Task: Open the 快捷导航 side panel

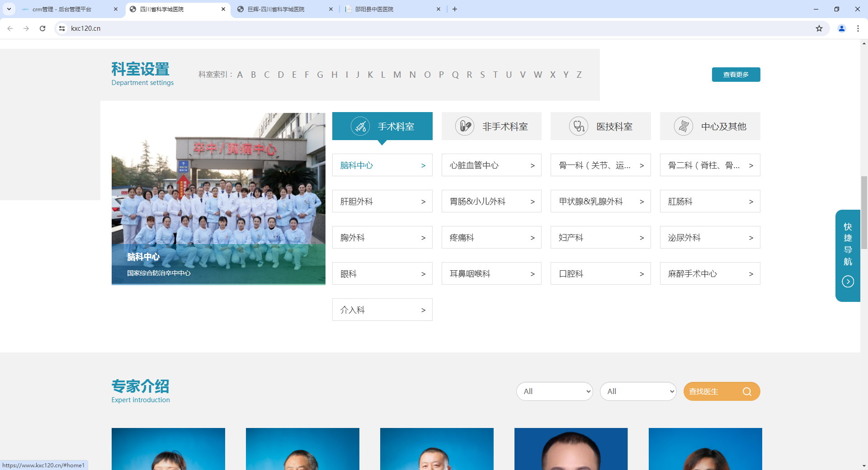Action: tap(848, 255)
